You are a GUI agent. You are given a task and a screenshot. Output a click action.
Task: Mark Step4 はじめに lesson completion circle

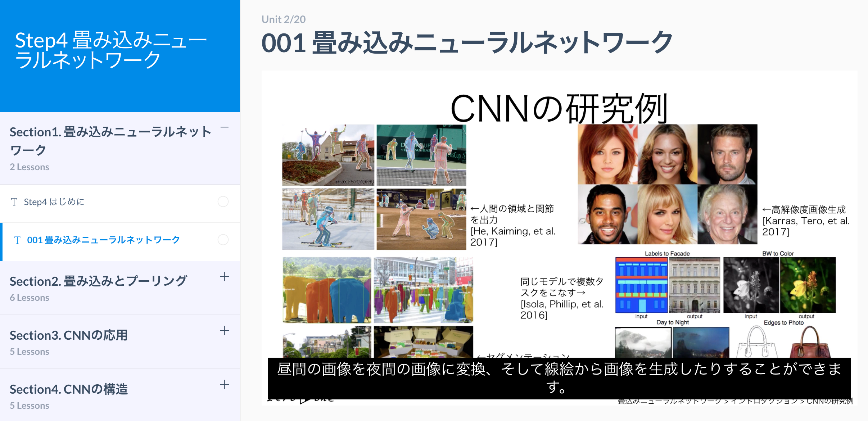point(223,202)
